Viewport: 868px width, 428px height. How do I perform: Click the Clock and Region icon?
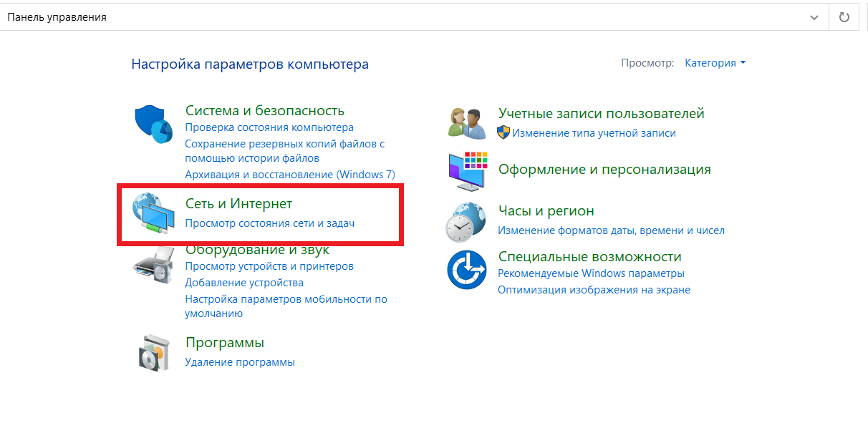467,220
